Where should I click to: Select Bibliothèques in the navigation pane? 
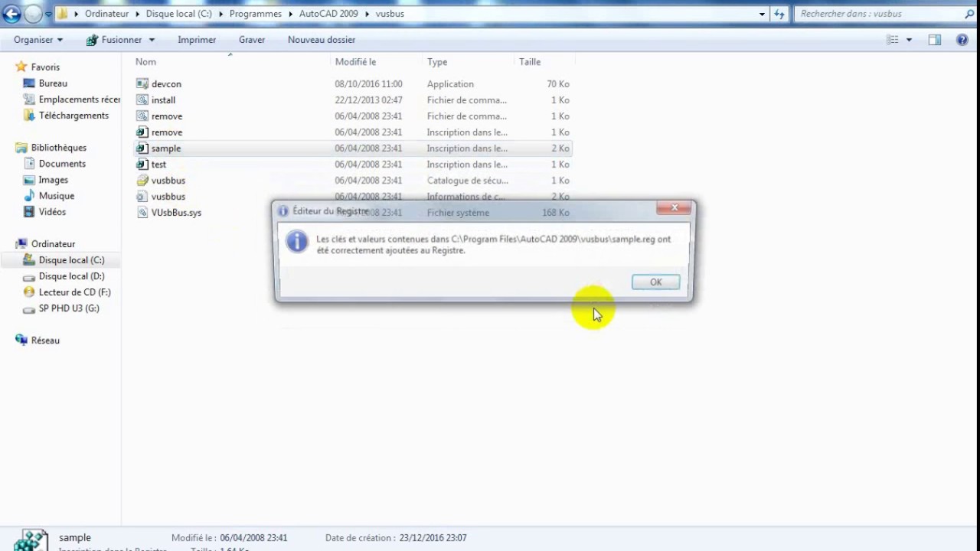(x=59, y=148)
